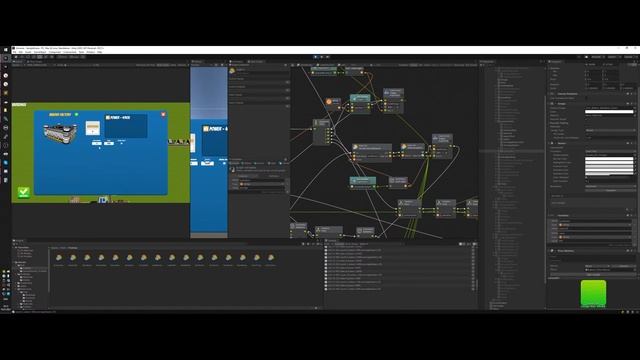
Task: Open the GameObject menu
Action: pyautogui.click(x=40, y=52)
